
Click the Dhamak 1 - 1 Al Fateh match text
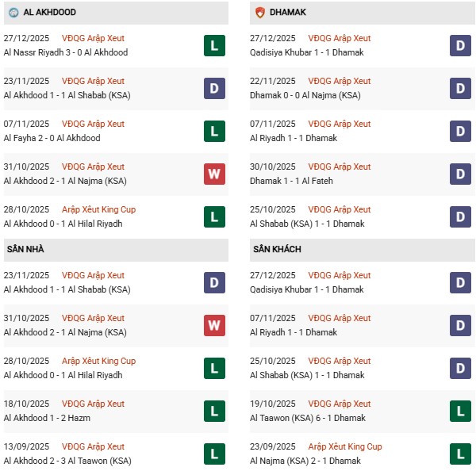click(291, 181)
